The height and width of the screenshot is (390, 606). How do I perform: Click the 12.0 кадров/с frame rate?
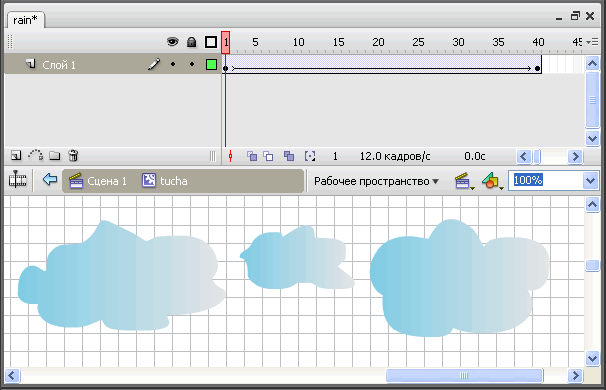coord(395,156)
